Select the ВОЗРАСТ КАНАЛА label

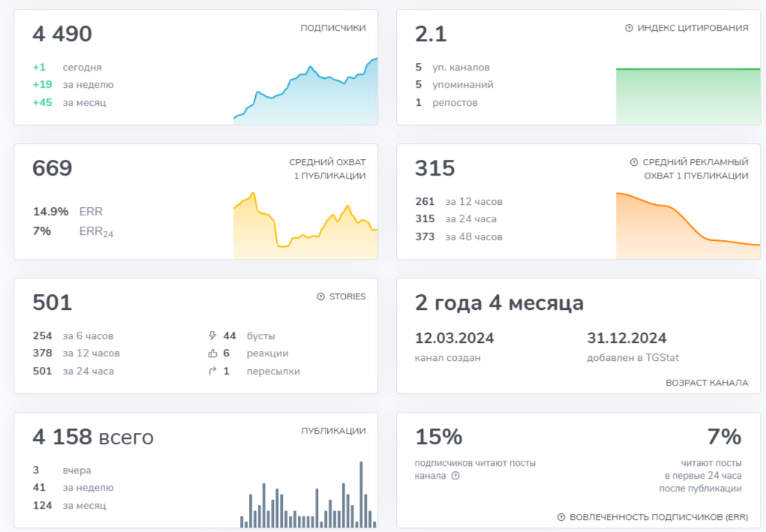click(707, 383)
